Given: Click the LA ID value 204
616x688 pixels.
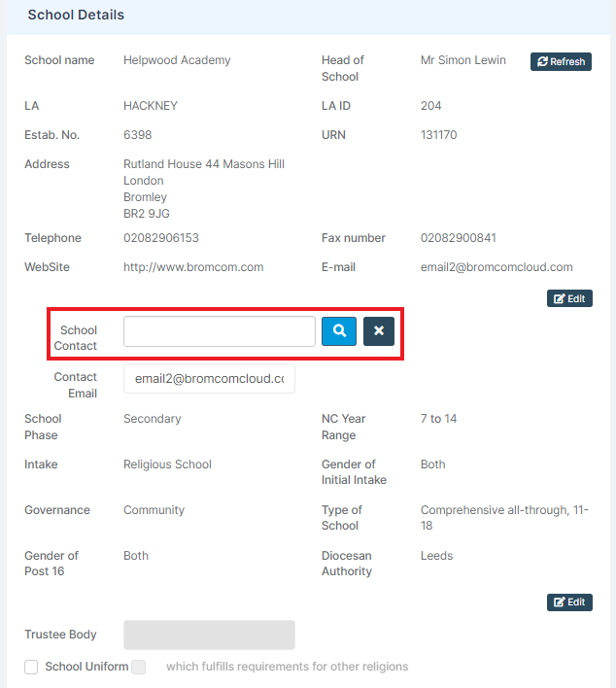Looking at the screenshot, I should [430, 106].
